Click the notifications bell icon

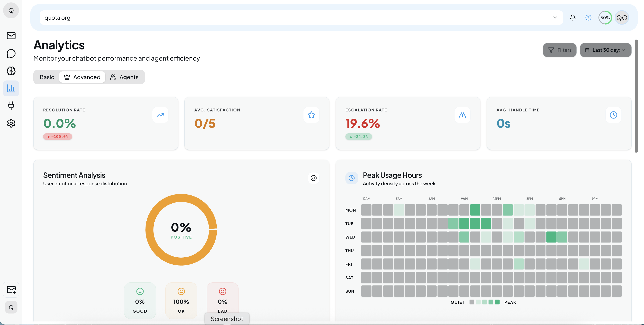[x=573, y=17]
